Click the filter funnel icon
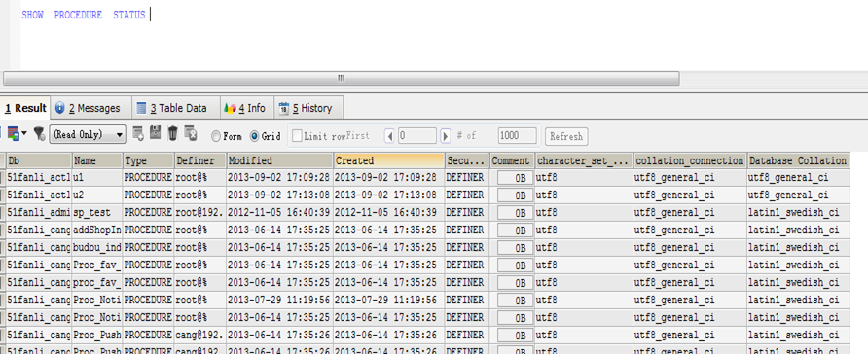The width and height of the screenshot is (868, 354). [39, 134]
